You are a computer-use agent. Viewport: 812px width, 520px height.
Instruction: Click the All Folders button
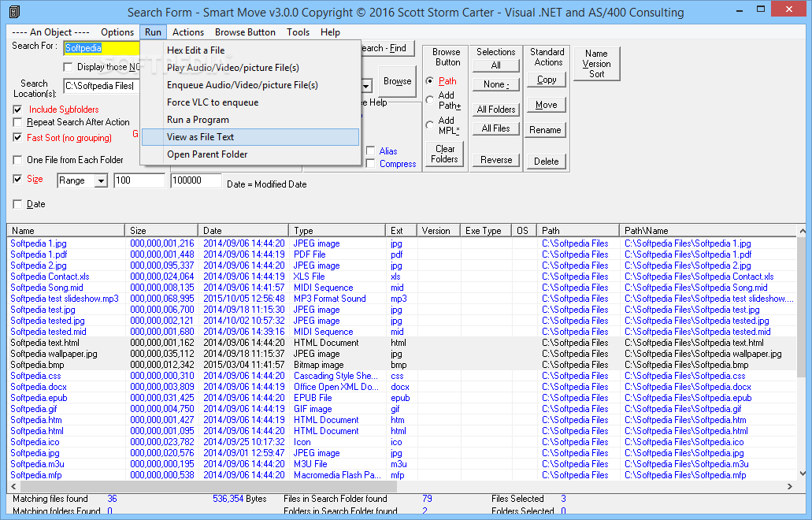(495, 110)
